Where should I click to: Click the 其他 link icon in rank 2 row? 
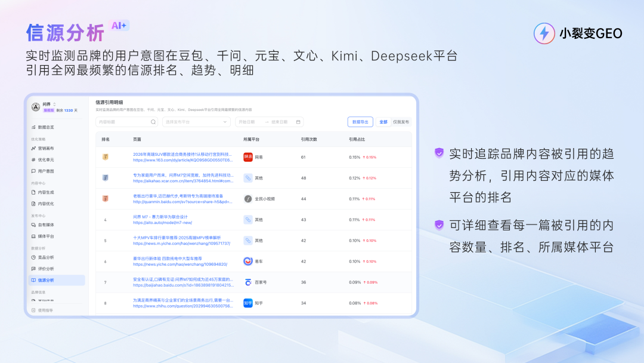point(247,178)
